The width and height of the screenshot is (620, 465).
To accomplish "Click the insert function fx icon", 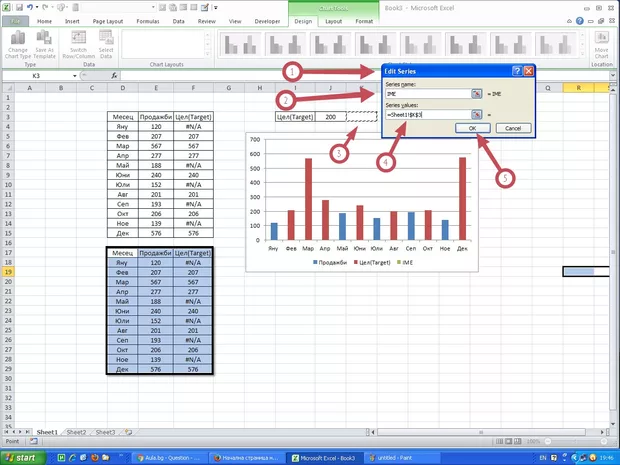I will point(114,75).
